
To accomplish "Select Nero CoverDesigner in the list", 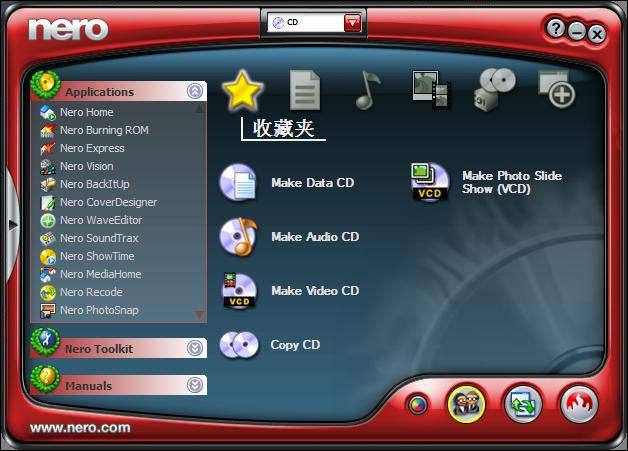I will [x=107, y=202].
